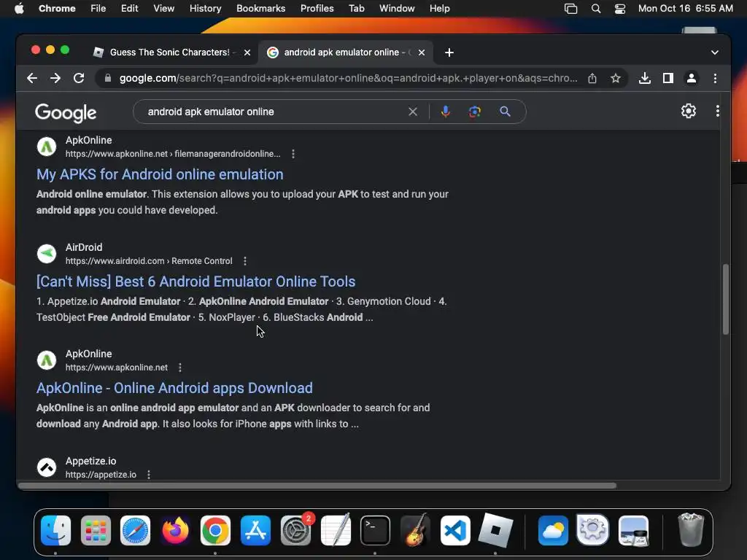The height and width of the screenshot is (560, 747).
Task: Launch Safari from the Dock
Action: 135,530
